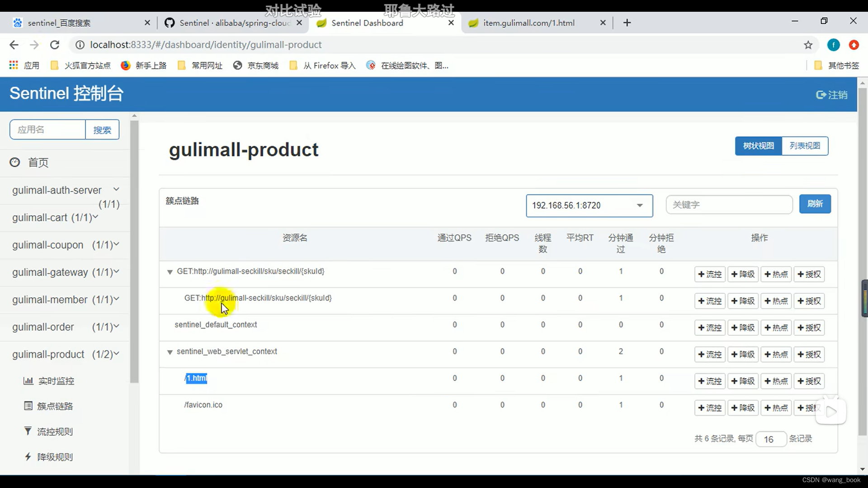Image resolution: width=868 pixels, height=488 pixels.
Task: Open the apps grid bookmark icon
Action: click(x=14, y=66)
